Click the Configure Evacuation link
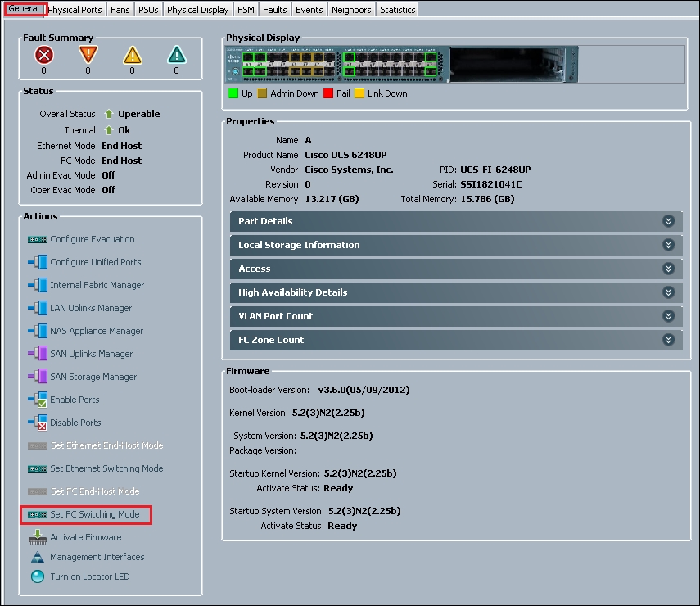The height and width of the screenshot is (606, 700). [93, 239]
